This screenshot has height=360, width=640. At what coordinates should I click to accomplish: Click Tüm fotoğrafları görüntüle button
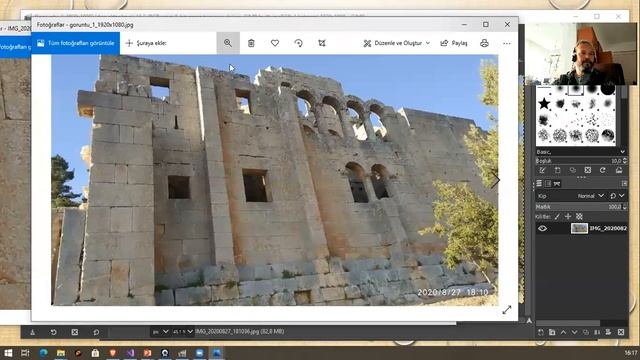[76, 43]
